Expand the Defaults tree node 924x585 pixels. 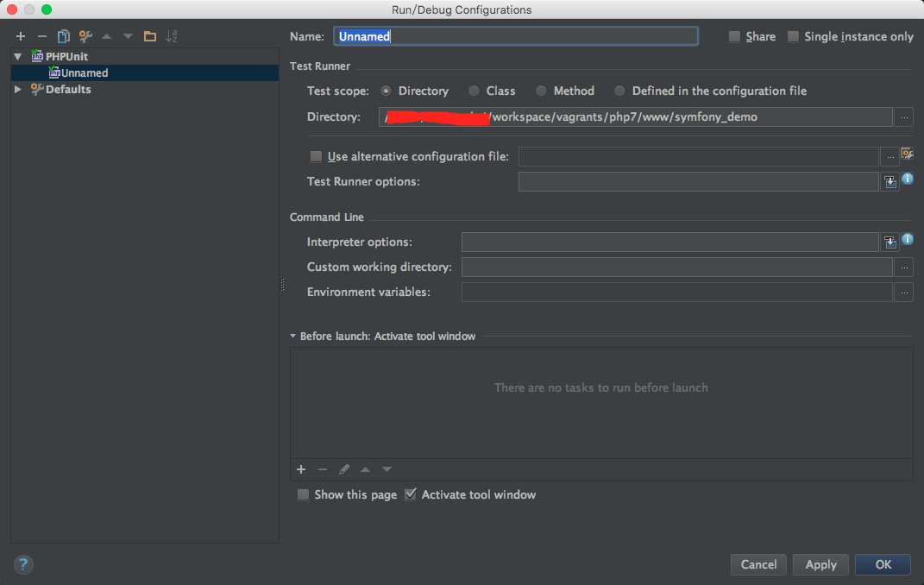pos(18,89)
